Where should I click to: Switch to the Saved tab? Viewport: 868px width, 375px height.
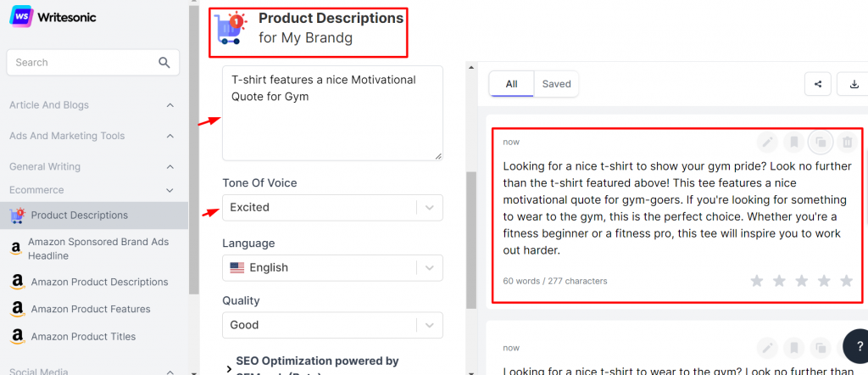(556, 84)
